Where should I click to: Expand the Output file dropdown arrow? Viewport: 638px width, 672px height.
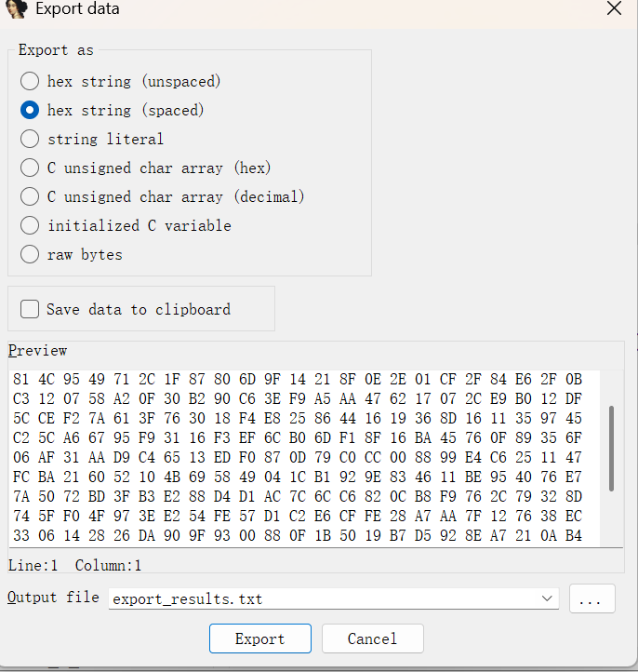[x=547, y=598]
